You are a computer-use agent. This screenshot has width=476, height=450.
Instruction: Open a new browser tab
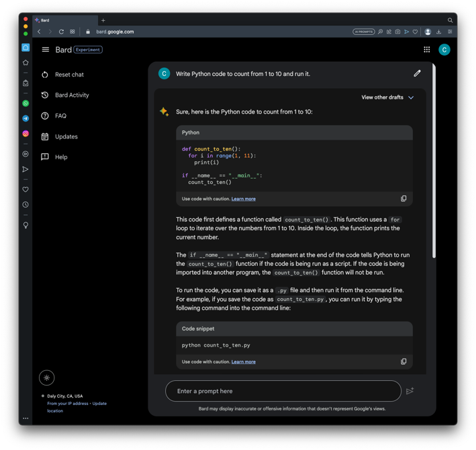pyautogui.click(x=103, y=20)
